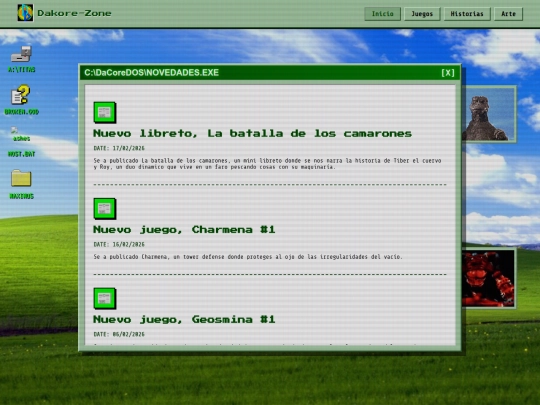Screen dimensions: 540x405
Task: Click the A:\ drive label text
Action: click(x=22, y=70)
